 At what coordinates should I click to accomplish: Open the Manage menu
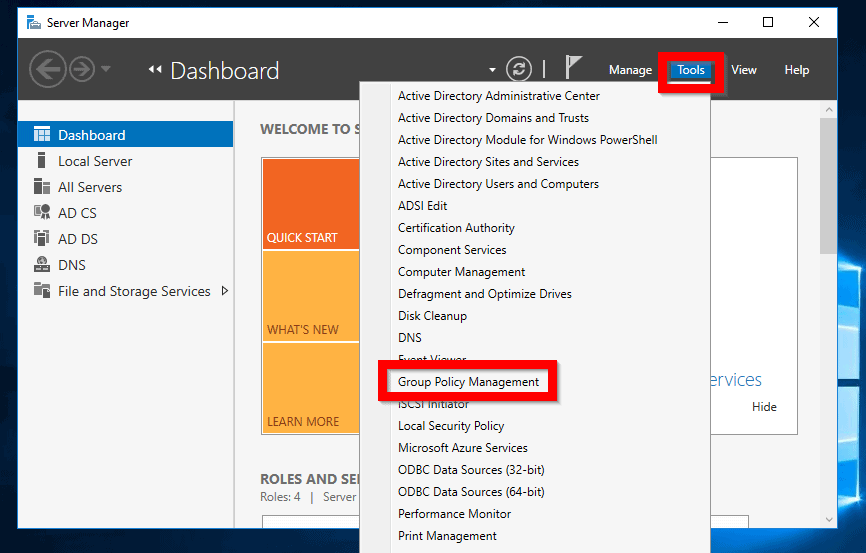[x=630, y=70]
